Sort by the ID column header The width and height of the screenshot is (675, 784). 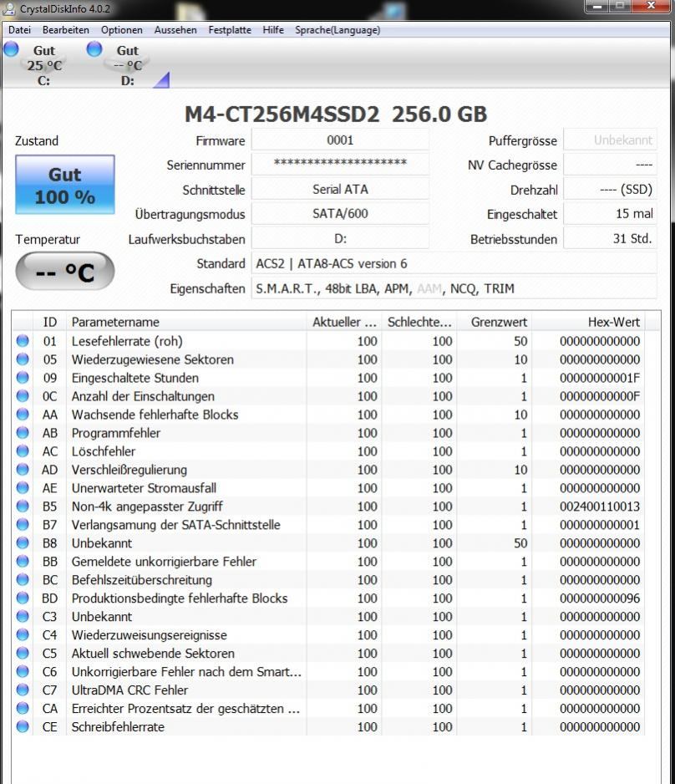[49, 322]
